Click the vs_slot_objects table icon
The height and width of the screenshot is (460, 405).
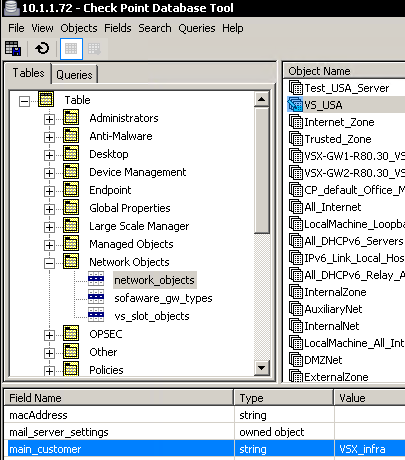click(96, 315)
